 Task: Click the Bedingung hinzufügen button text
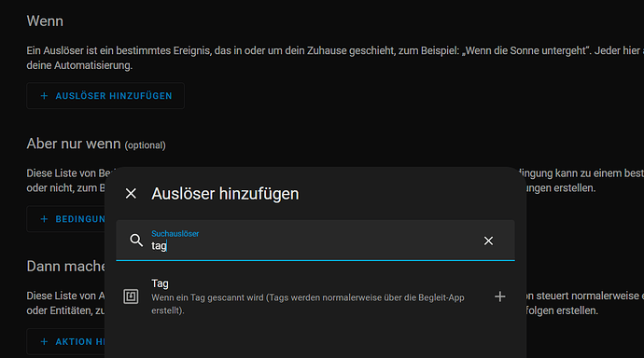[x=80, y=219]
